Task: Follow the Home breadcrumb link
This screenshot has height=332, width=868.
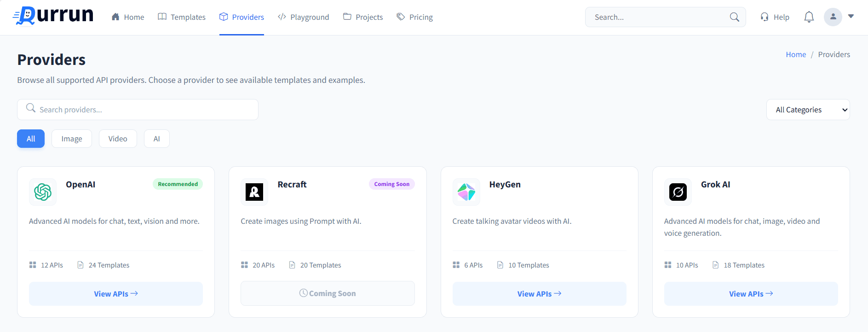Action: (796, 54)
